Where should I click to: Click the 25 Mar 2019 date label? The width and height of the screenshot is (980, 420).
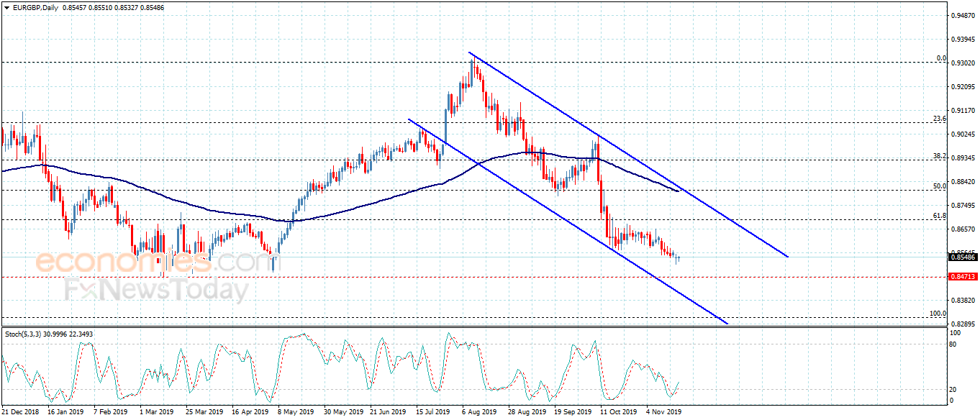tap(204, 413)
